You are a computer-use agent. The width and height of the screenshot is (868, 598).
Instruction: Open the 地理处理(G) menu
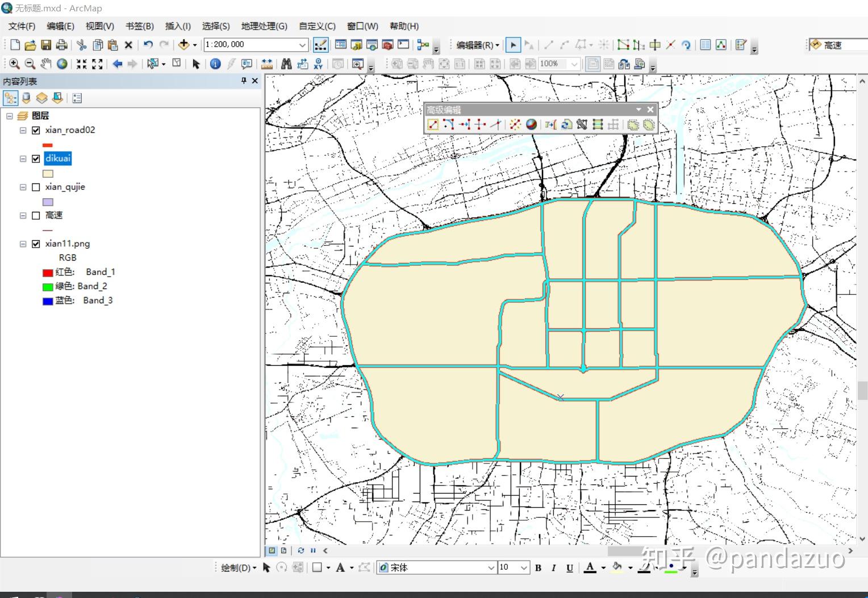click(x=264, y=26)
